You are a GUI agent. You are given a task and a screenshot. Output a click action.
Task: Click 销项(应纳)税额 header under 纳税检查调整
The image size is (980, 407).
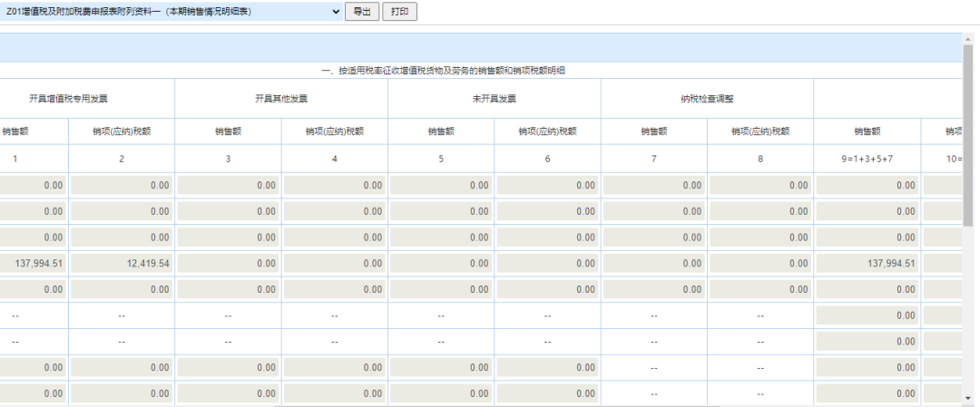click(x=760, y=131)
